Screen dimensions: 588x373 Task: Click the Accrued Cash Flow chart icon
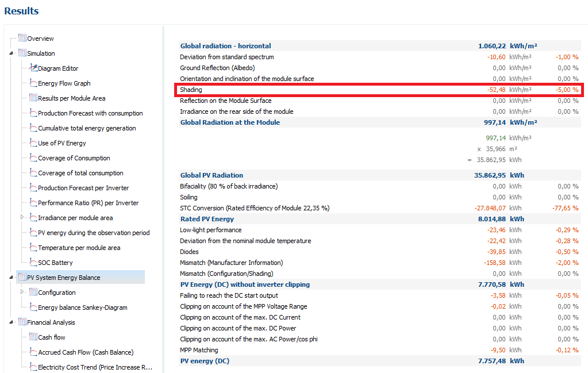33,352
